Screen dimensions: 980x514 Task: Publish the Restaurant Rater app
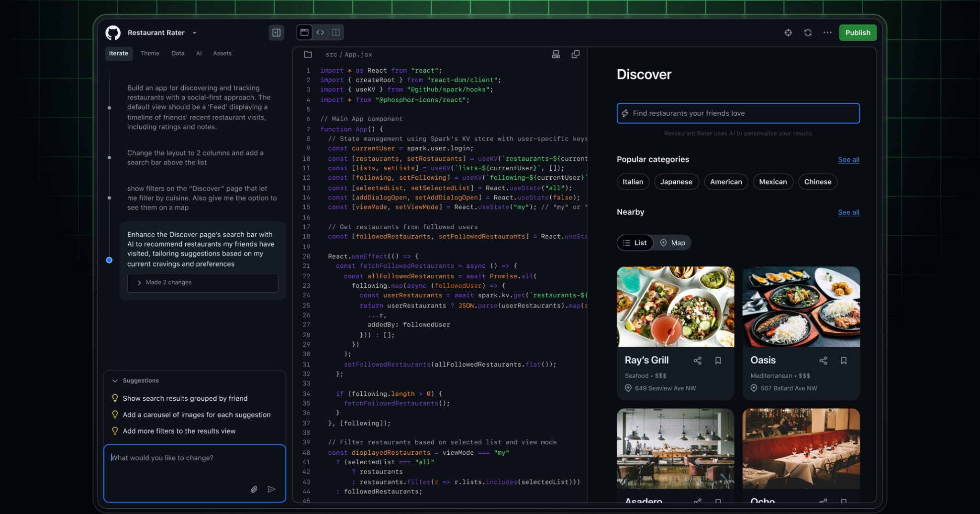(x=857, y=33)
